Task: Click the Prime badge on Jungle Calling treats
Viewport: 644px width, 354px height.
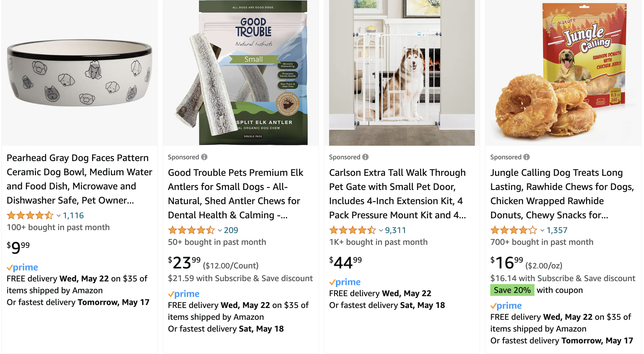Action: (x=506, y=306)
